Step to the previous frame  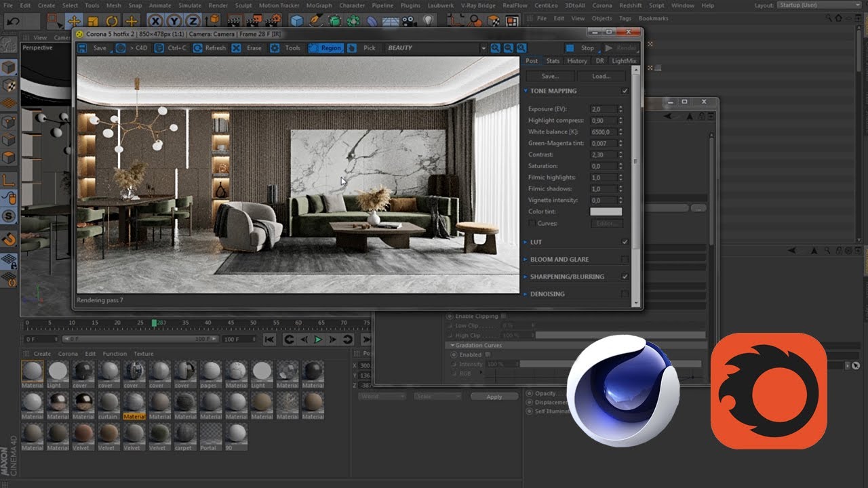click(x=304, y=340)
